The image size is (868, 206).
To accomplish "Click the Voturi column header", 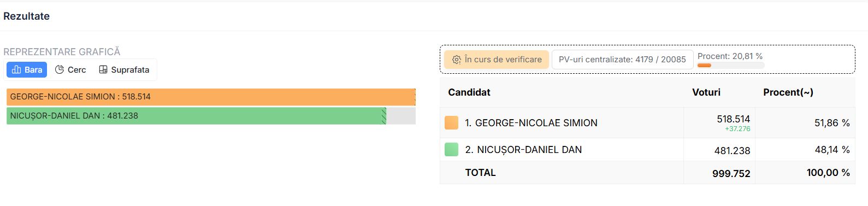I will (706, 92).
